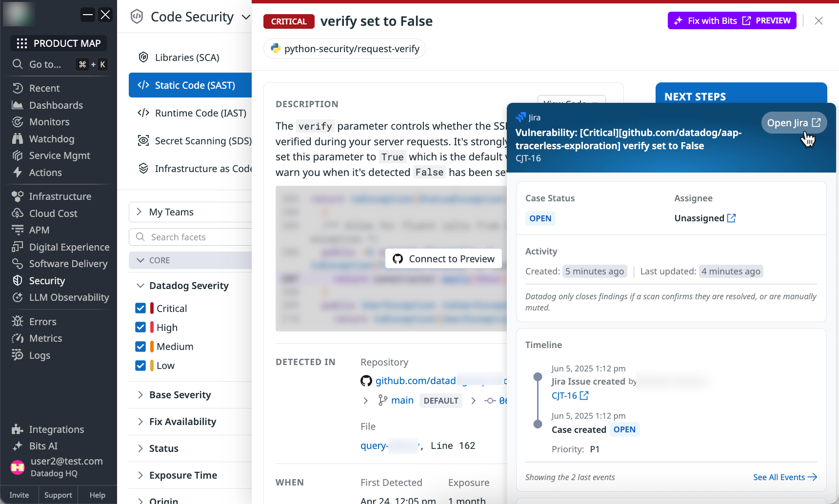Click the Code Security shield icon
Screen dimensions: 839x504
click(x=137, y=17)
